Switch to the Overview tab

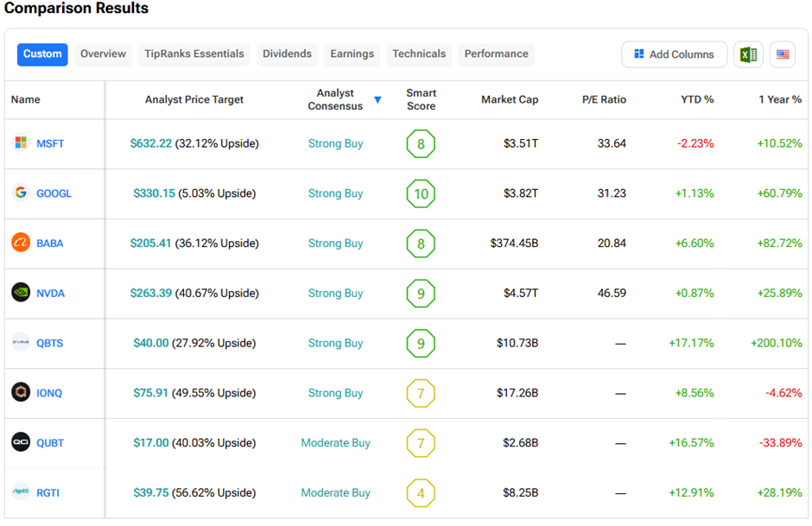click(x=103, y=54)
